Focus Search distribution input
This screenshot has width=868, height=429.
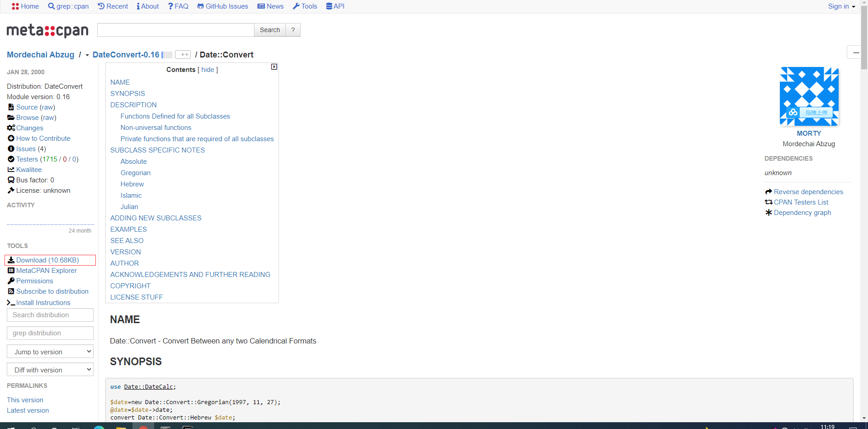click(50, 315)
